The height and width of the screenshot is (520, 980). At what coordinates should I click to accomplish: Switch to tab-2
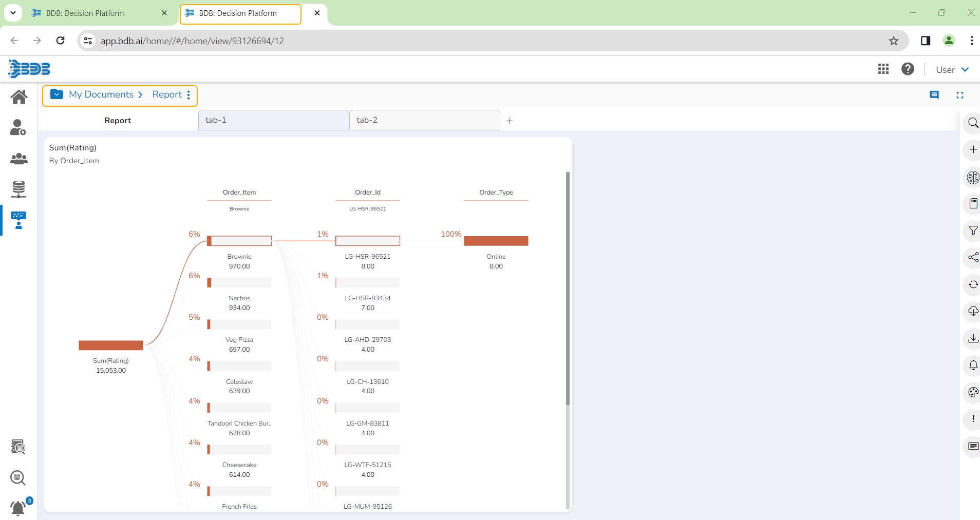pyautogui.click(x=424, y=120)
